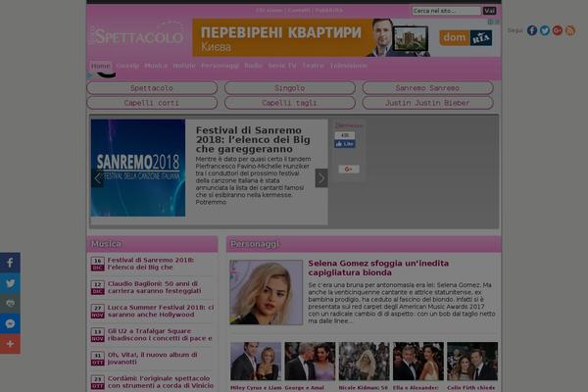588x392 pixels.
Task: Open the Nicole Kidman thumbnail
Action: [365, 361]
